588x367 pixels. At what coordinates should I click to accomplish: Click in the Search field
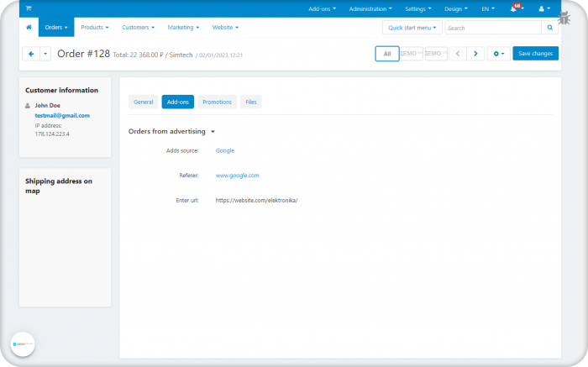point(493,28)
